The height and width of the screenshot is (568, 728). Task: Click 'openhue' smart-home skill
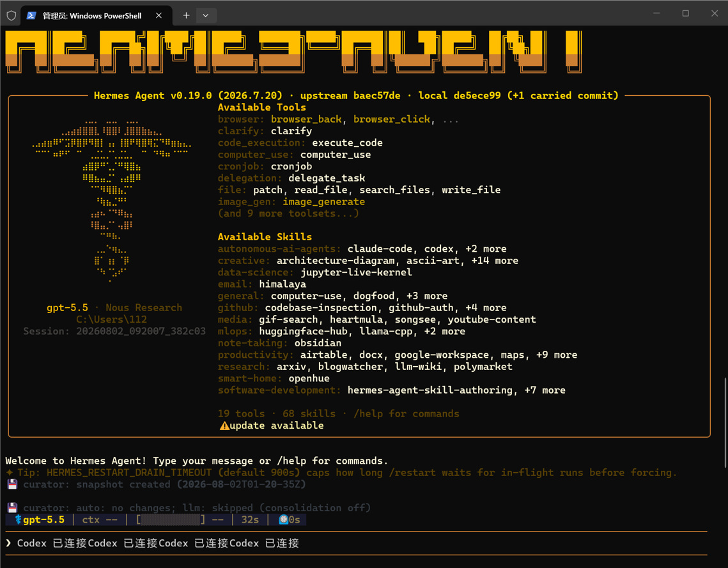309,379
